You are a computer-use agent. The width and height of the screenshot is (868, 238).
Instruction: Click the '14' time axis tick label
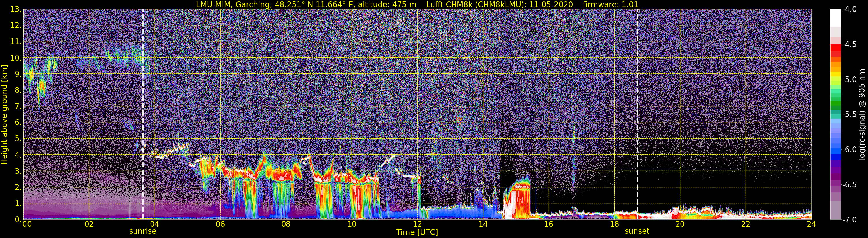click(483, 224)
